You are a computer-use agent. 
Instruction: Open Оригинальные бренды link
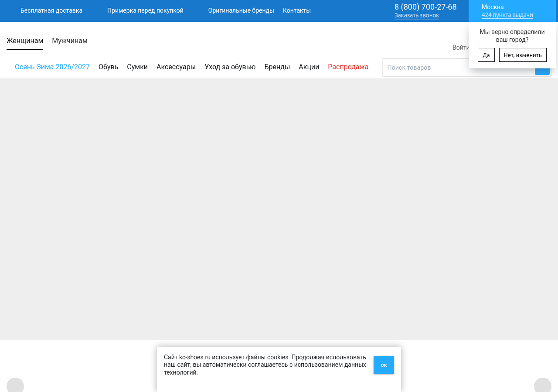(x=241, y=10)
